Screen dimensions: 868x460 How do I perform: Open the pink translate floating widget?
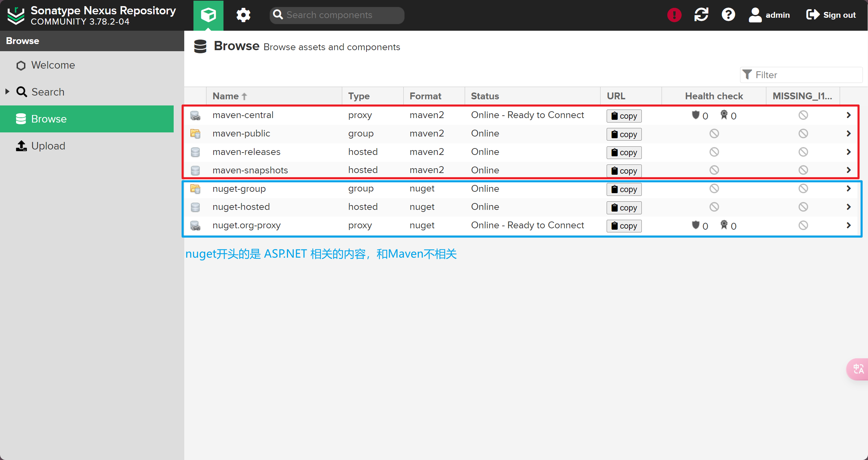coord(858,369)
